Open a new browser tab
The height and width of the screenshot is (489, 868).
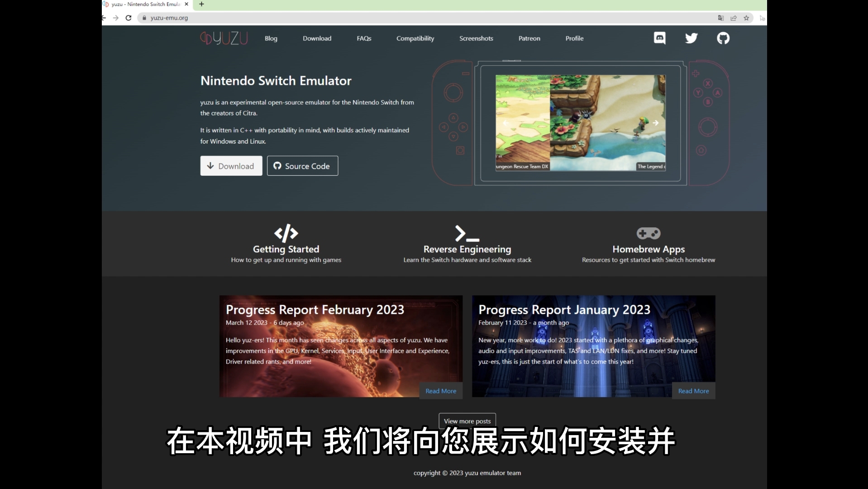201,4
